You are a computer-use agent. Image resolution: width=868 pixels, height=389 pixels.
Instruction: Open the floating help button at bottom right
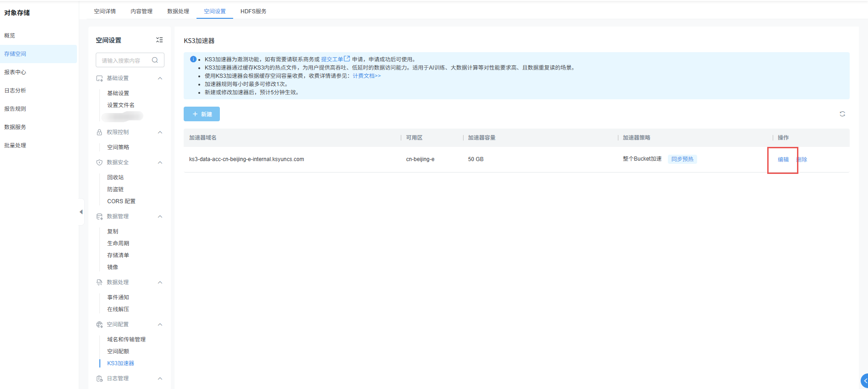tap(864, 380)
